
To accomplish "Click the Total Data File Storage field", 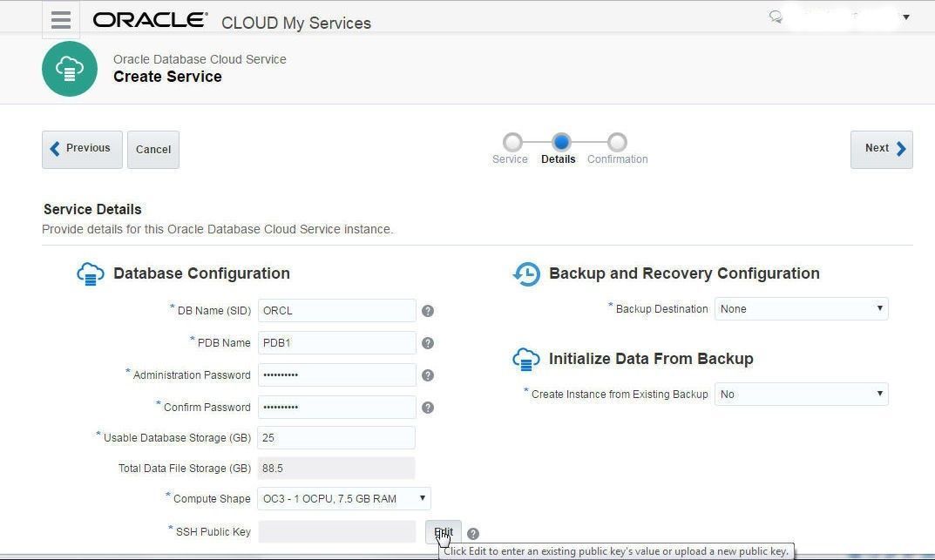I will (336, 469).
